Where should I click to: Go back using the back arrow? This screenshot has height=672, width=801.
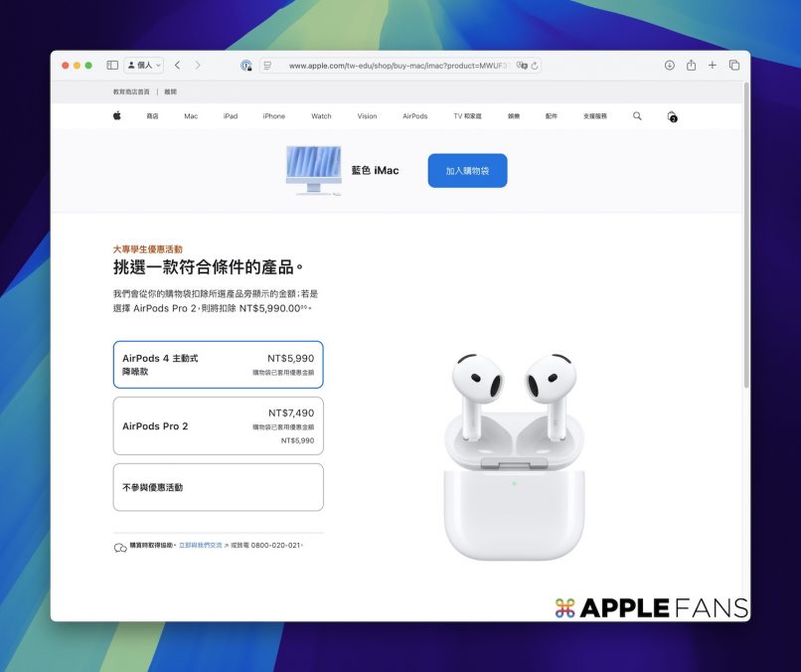(x=177, y=66)
